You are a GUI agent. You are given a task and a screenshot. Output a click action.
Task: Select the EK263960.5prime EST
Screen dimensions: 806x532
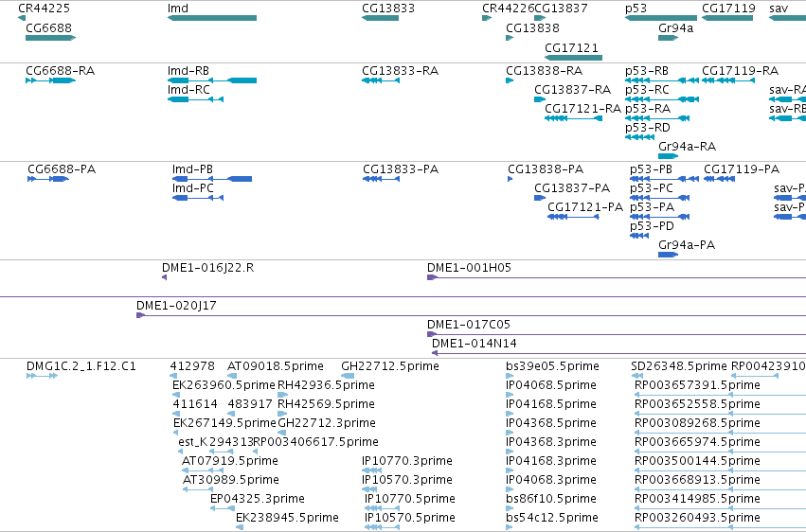176,395
